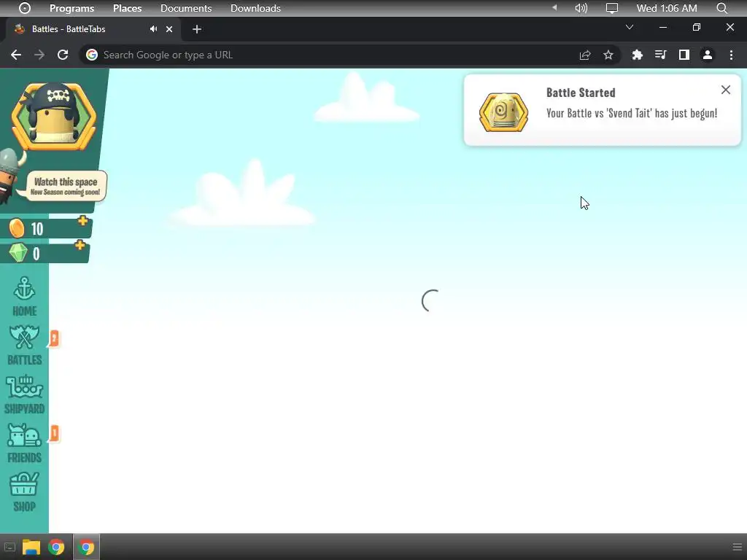Open the Friends section

(24, 443)
